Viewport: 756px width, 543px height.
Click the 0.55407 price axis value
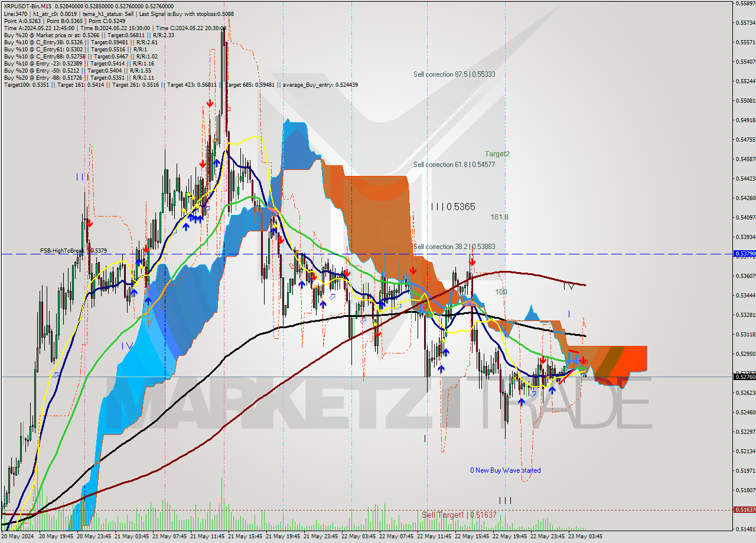745,61
